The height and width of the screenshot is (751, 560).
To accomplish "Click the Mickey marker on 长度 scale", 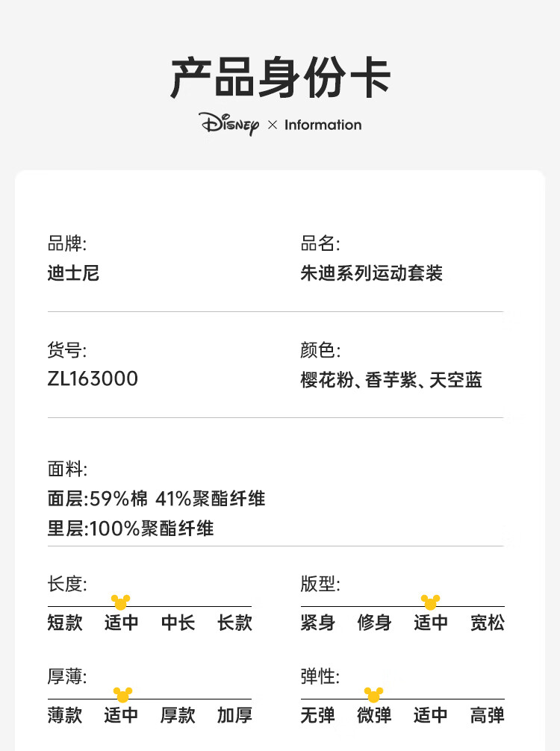I will click(x=120, y=602).
